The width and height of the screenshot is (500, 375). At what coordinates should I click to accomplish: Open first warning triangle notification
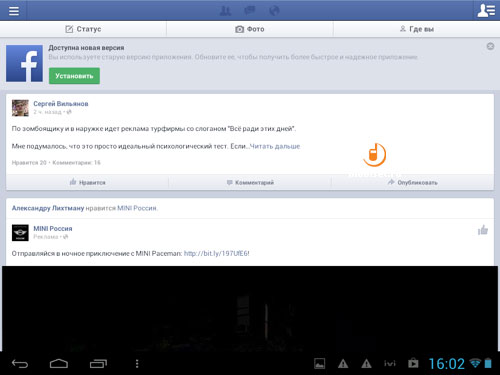click(x=343, y=364)
